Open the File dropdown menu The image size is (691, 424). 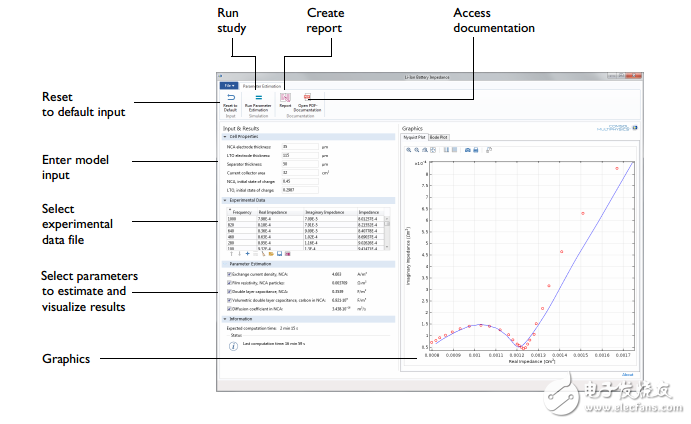click(x=230, y=85)
